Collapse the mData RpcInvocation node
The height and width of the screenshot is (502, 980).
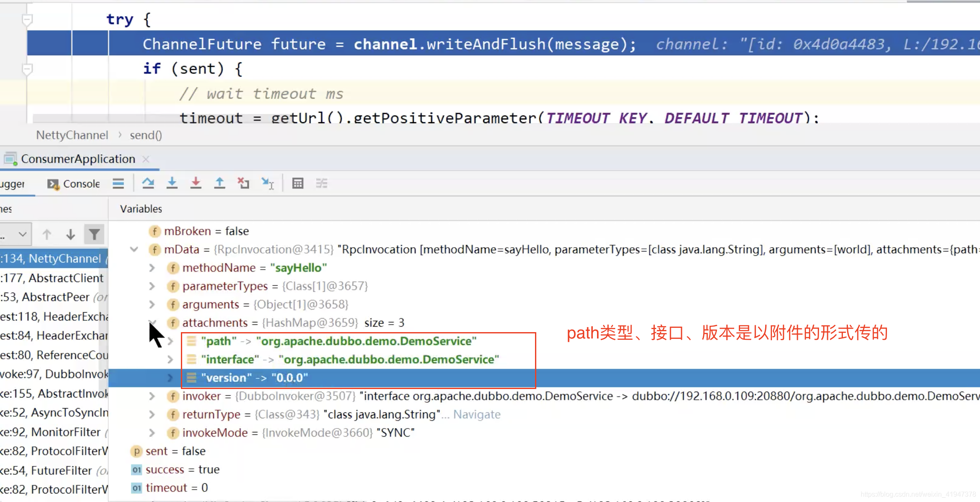coord(134,249)
